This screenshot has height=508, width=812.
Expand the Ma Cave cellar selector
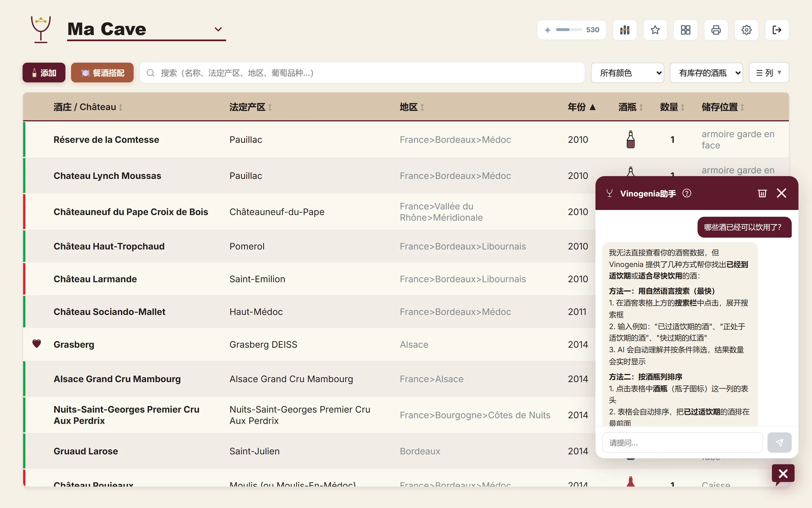click(146, 29)
